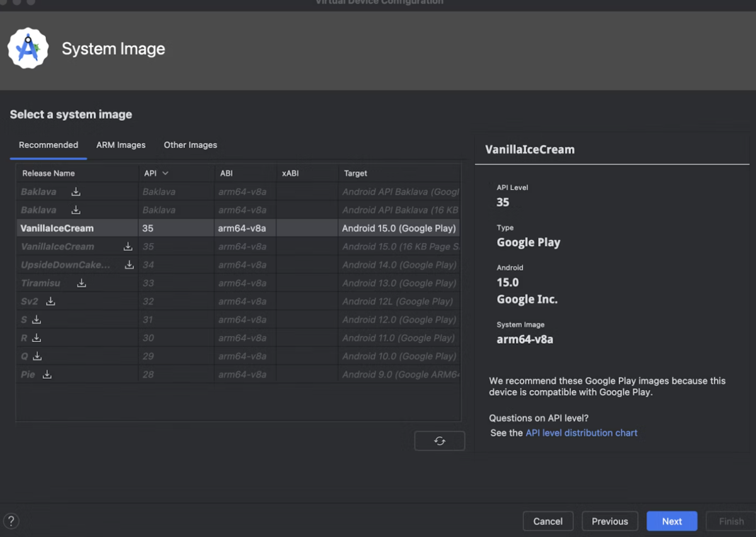The height and width of the screenshot is (537, 756).
Task: Select the Android 13.0 (Google Play) target cell
Action: click(x=399, y=283)
